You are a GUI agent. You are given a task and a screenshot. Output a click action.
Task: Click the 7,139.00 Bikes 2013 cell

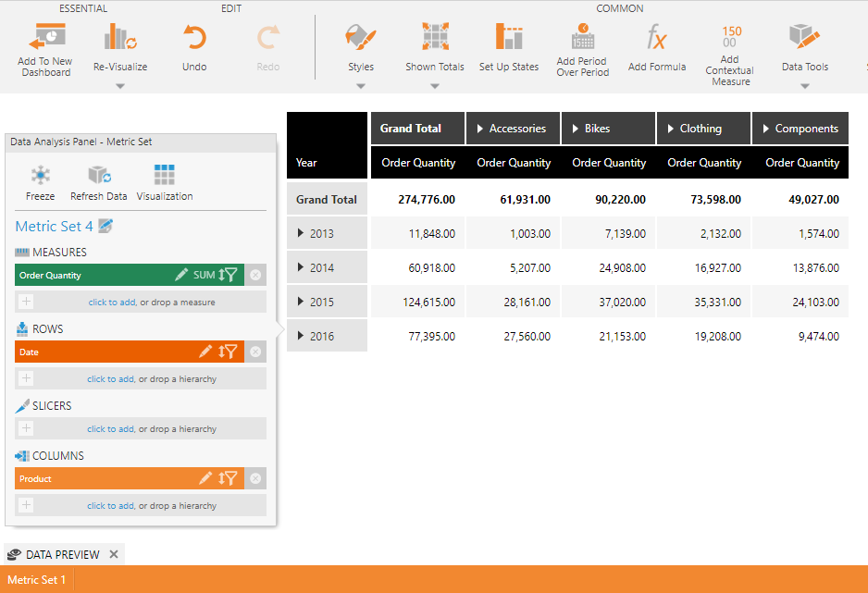coord(608,233)
